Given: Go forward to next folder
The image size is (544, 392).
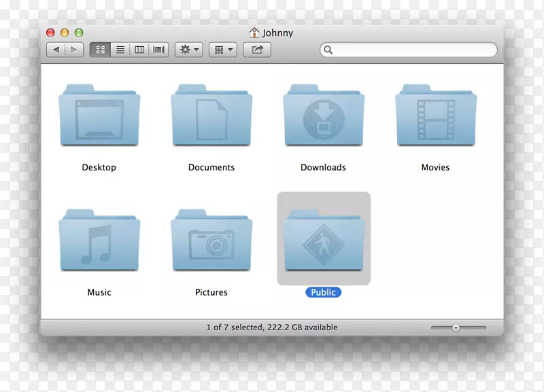Looking at the screenshot, I should [x=74, y=50].
